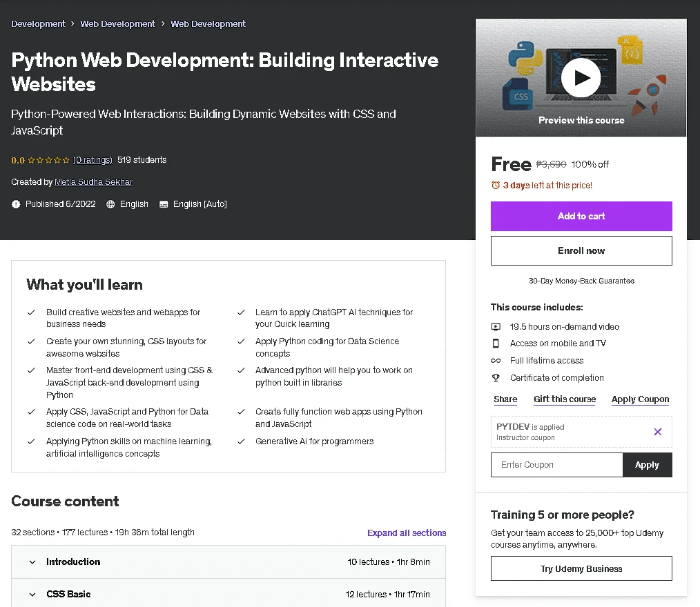Screen dimensions: 700x607
Task: Click the Apply button next to coupon field
Action: point(647,465)
